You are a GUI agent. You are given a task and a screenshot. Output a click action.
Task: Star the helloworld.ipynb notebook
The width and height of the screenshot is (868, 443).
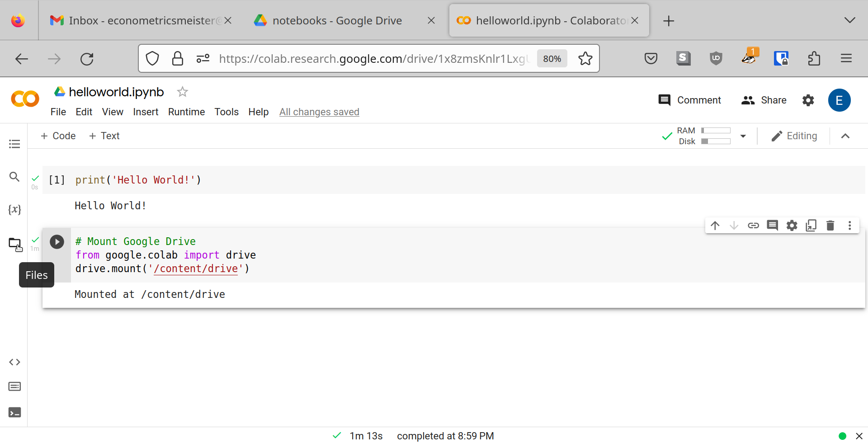[x=183, y=92]
